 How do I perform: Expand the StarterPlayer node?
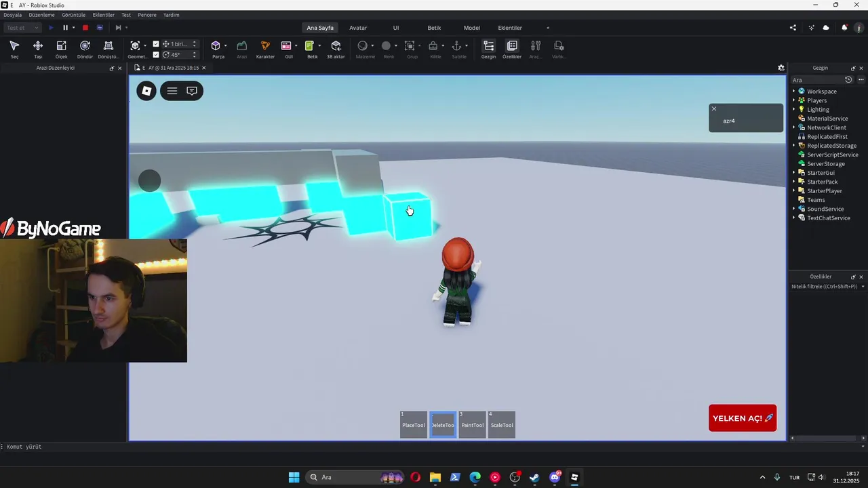click(793, 191)
